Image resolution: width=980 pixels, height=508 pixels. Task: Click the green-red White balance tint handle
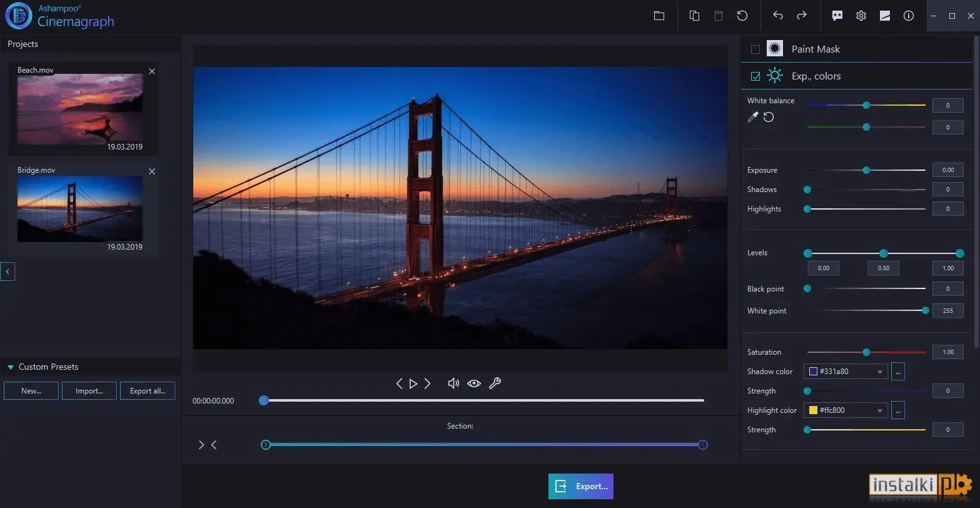866,127
